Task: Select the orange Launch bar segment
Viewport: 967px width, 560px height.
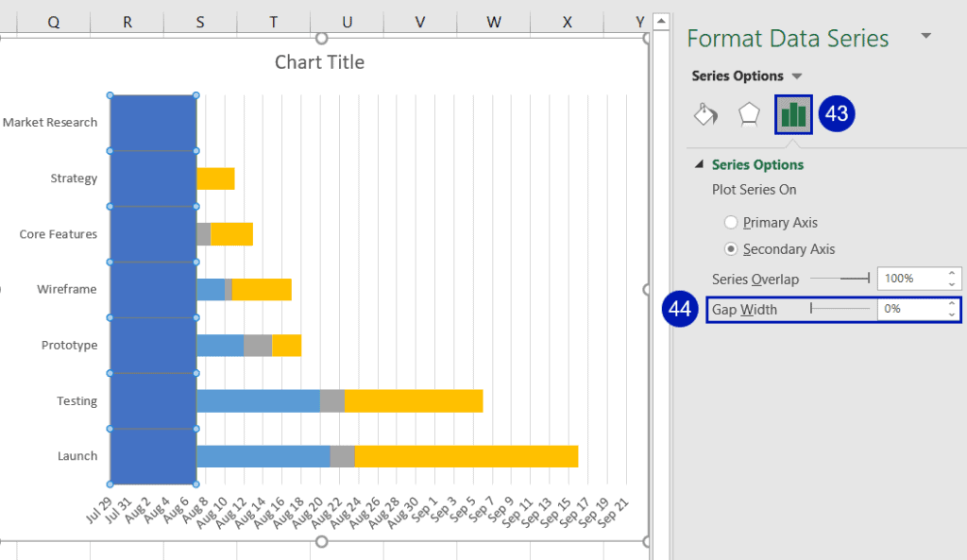Action: 466,456
